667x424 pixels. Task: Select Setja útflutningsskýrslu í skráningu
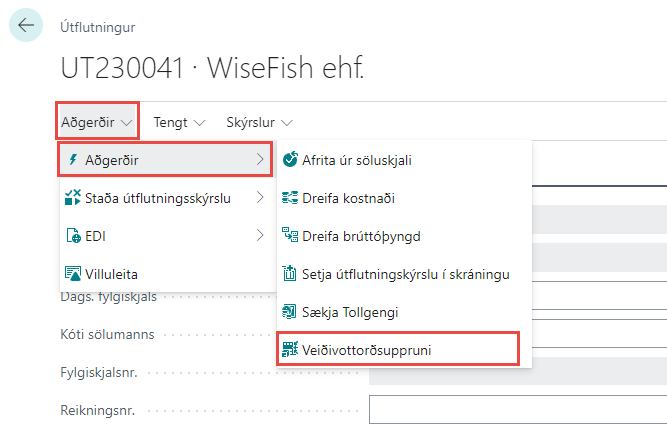[x=406, y=274]
